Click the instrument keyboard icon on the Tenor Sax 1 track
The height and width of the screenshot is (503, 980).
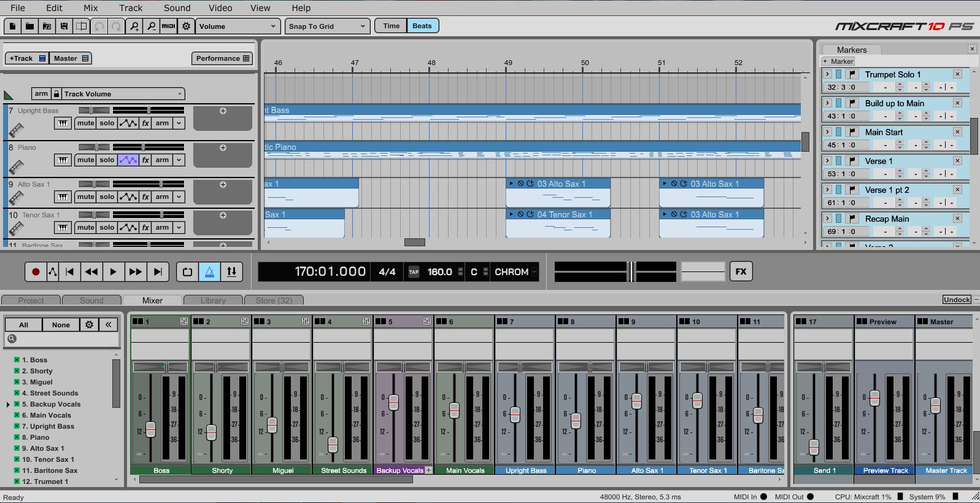pyautogui.click(x=63, y=227)
